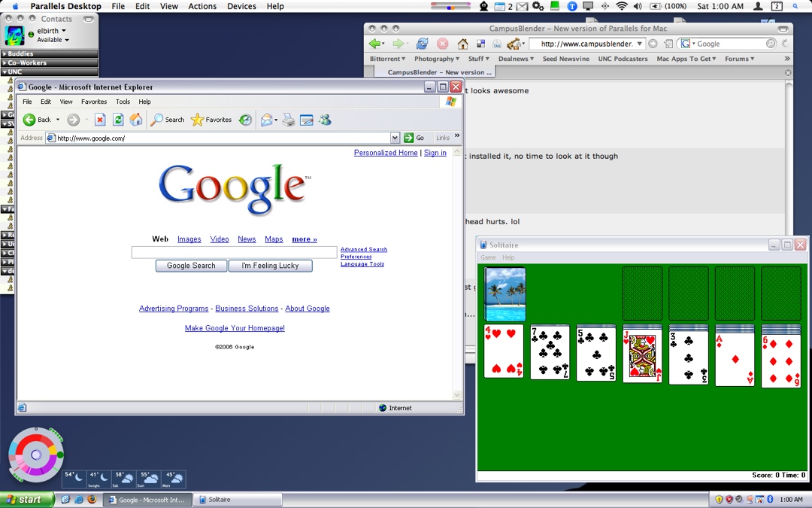This screenshot has width=812, height=508.
Task: Click the About Google link
Action: 307,309
